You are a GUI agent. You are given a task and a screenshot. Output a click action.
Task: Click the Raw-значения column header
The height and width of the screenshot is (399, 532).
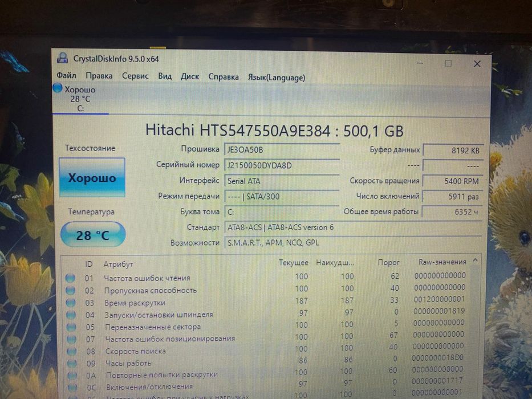pos(442,262)
